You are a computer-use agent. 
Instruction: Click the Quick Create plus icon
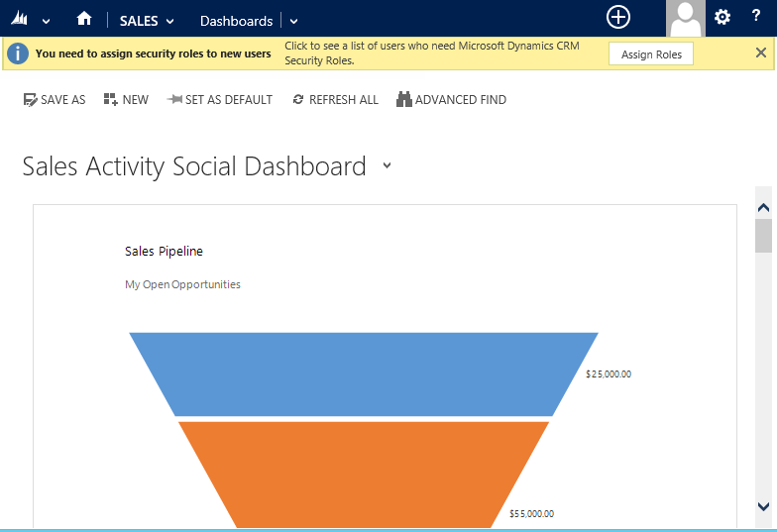tap(618, 18)
